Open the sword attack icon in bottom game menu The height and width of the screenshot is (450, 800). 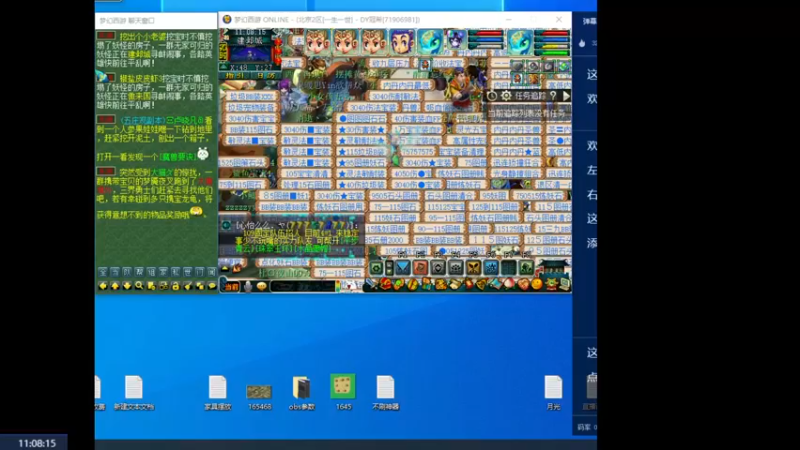372,285
